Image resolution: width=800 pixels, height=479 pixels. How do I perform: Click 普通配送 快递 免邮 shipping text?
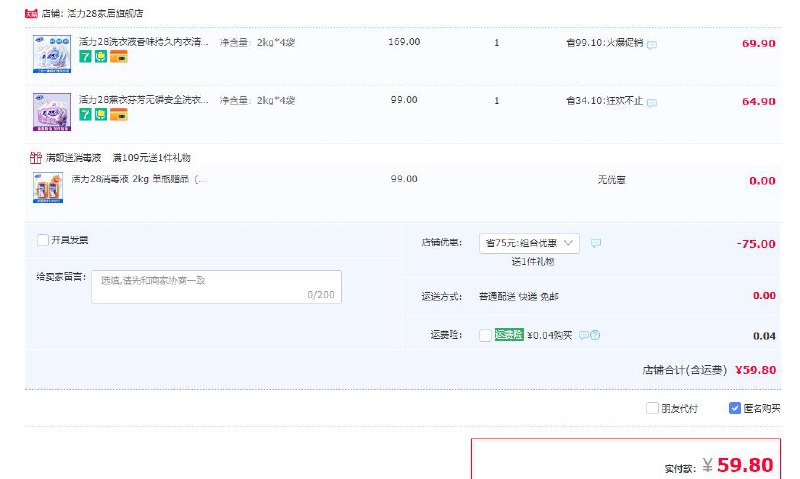click(x=518, y=296)
